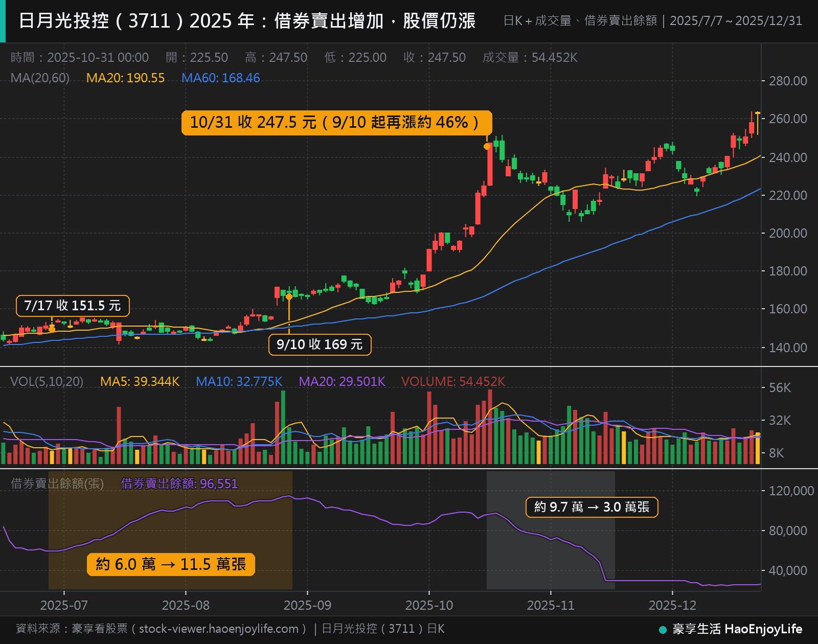The height and width of the screenshot is (644, 818).
Task: Click the orange marker dot at 7/17 candle
Action: point(52,329)
